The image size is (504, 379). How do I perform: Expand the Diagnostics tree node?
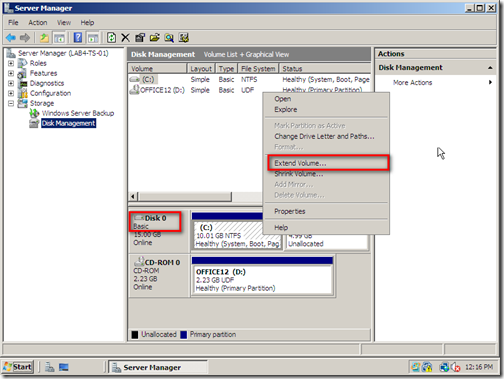click(x=11, y=83)
